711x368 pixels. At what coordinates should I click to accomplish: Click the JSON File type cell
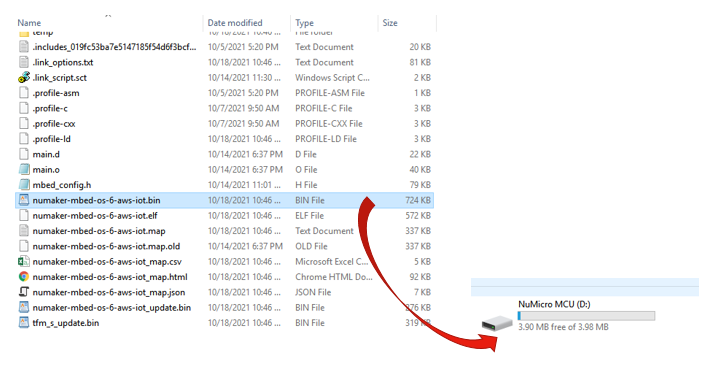click(313, 292)
